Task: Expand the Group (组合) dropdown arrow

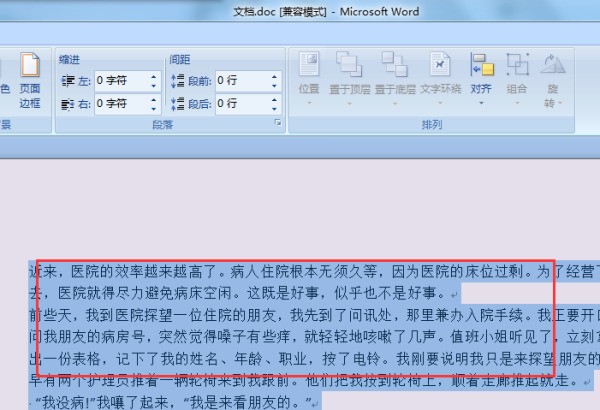Action: (517, 103)
